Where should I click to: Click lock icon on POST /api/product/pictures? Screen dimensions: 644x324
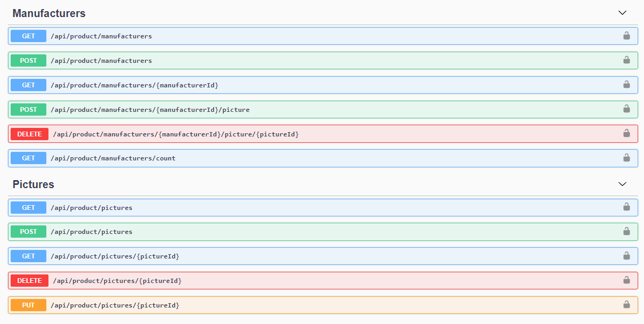point(626,231)
